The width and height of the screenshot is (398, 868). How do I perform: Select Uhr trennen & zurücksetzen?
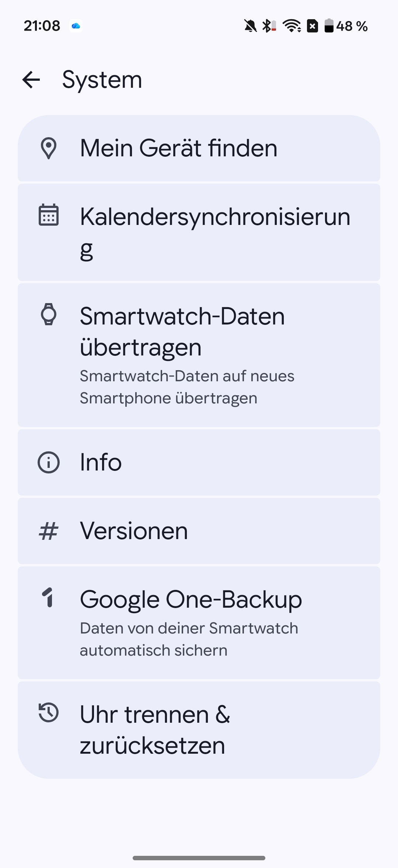(199, 730)
